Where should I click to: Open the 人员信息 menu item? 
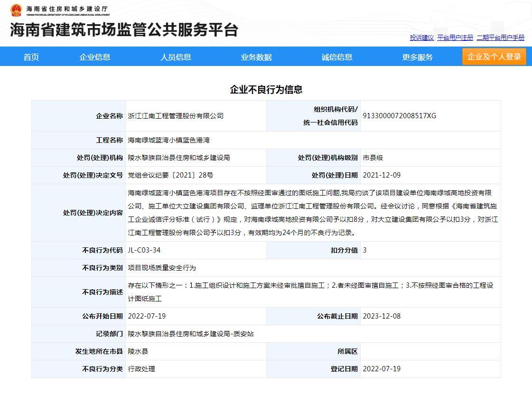coord(176,57)
